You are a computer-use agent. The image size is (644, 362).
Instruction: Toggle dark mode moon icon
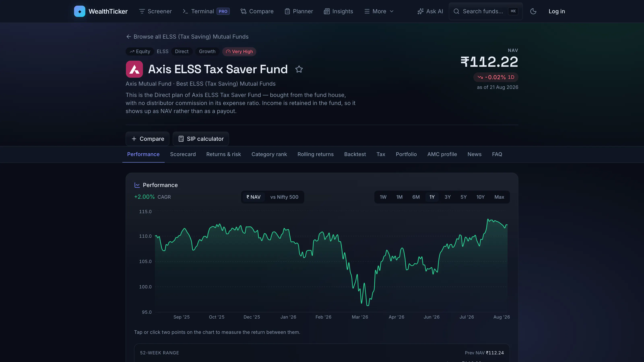(533, 11)
